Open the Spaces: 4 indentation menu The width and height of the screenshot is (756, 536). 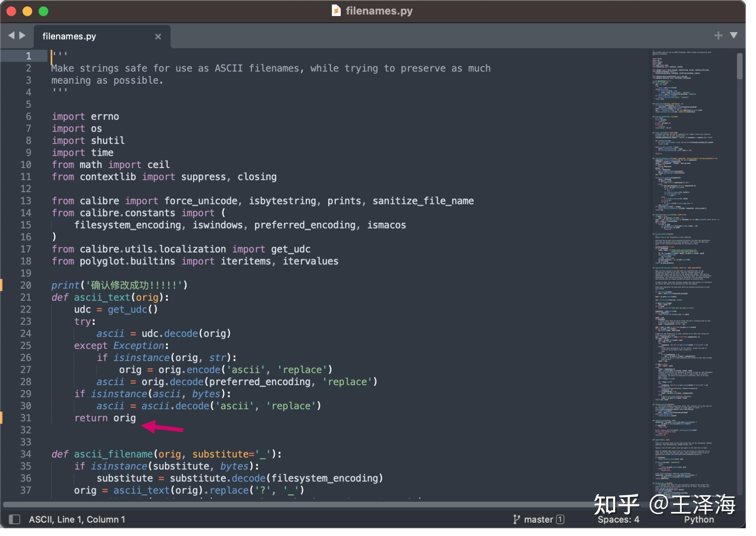[618, 519]
